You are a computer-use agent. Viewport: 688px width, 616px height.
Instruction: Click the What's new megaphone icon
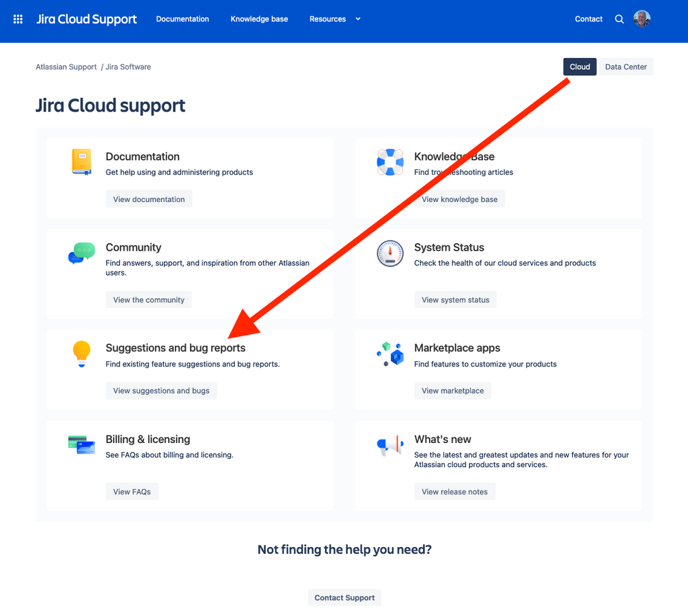coord(390,446)
